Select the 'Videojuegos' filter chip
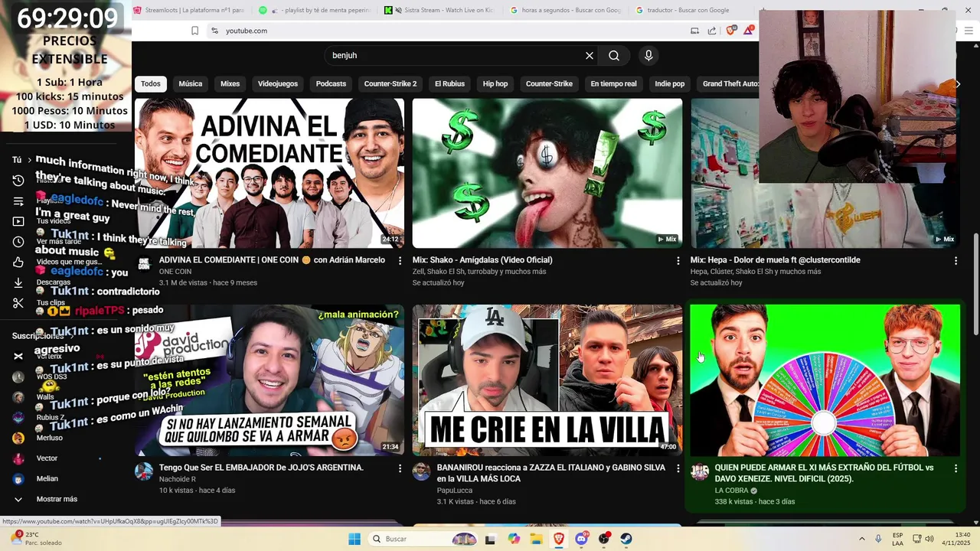Screen dimensions: 980x551 coord(278,83)
